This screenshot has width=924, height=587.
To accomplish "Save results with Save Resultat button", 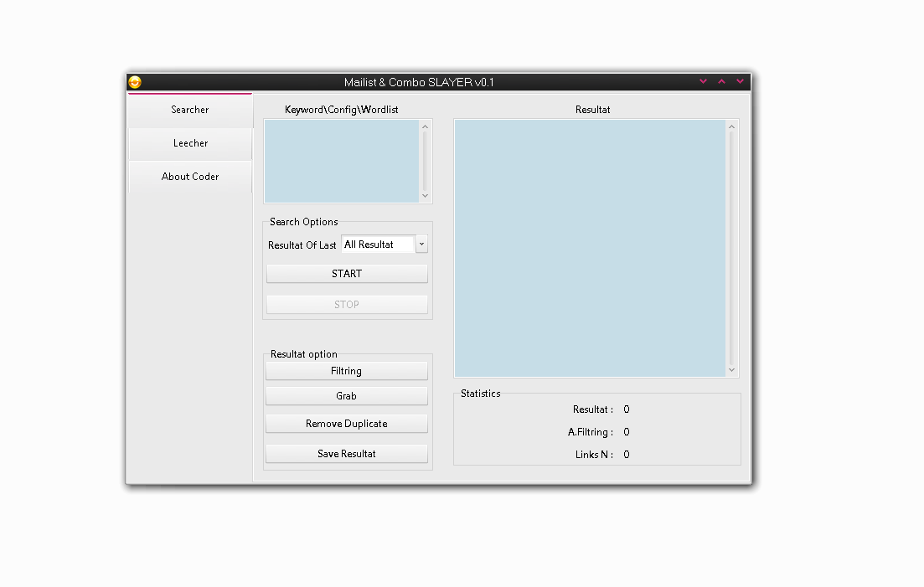I will pyautogui.click(x=346, y=454).
